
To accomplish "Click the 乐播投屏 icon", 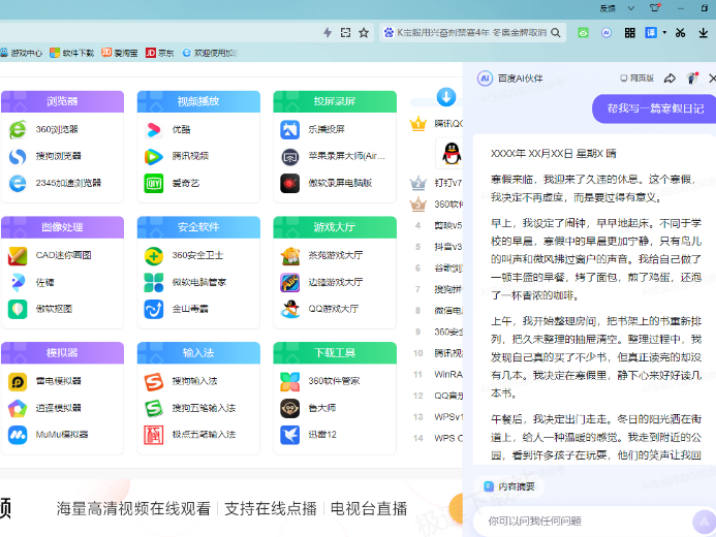I will pyautogui.click(x=290, y=130).
